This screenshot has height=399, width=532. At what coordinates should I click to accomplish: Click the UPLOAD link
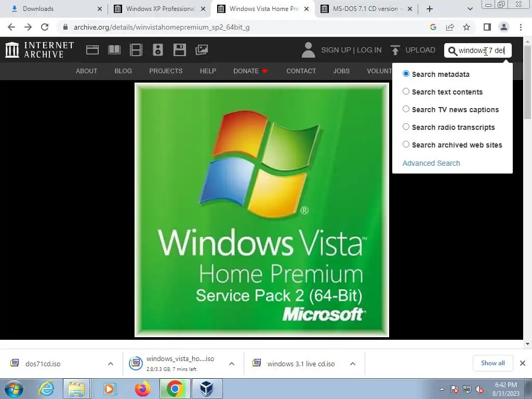pos(420,50)
